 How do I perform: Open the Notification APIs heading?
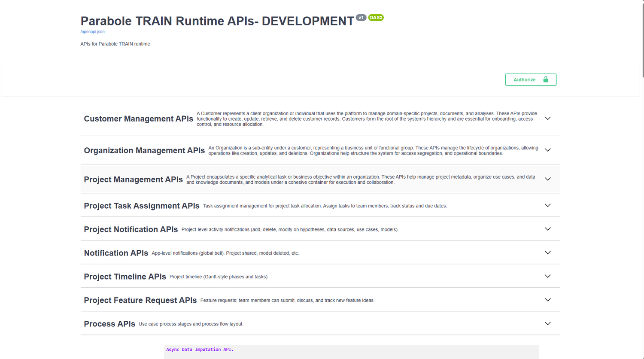point(116,253)
